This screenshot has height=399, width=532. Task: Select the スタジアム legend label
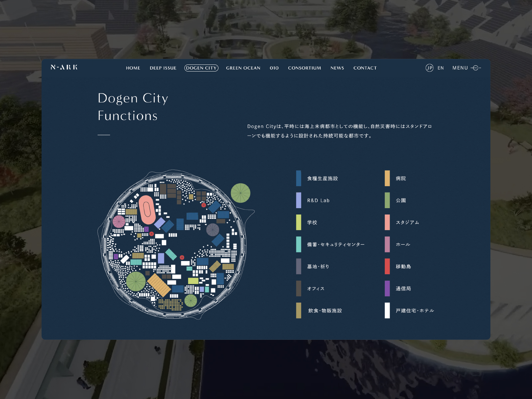[x=407, y=222]
